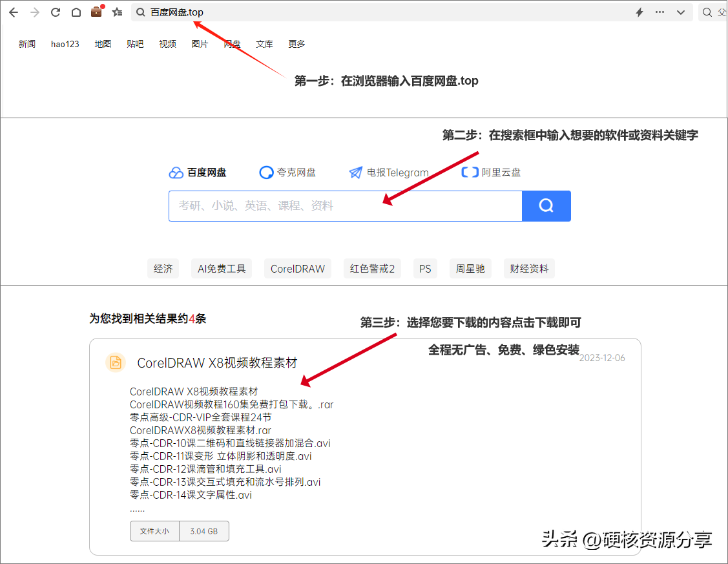
Task: Go back with the browser back arrow
Action: [x=14, y=12]
